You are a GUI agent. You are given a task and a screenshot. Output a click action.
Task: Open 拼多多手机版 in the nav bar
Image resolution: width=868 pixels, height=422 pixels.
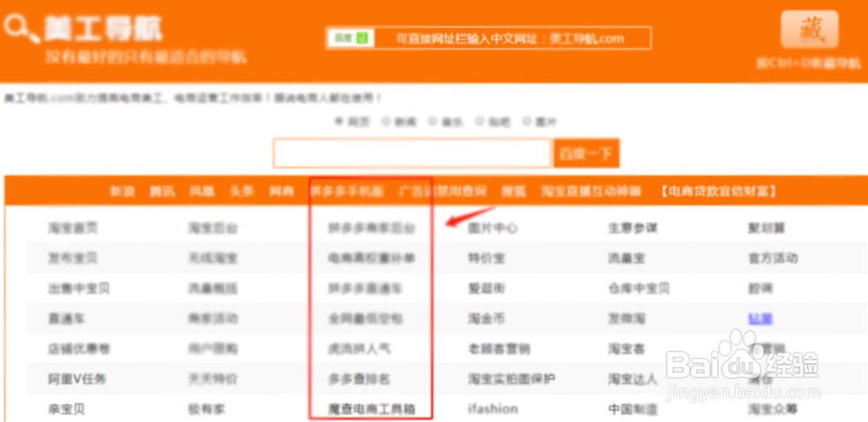coord(346,192)
